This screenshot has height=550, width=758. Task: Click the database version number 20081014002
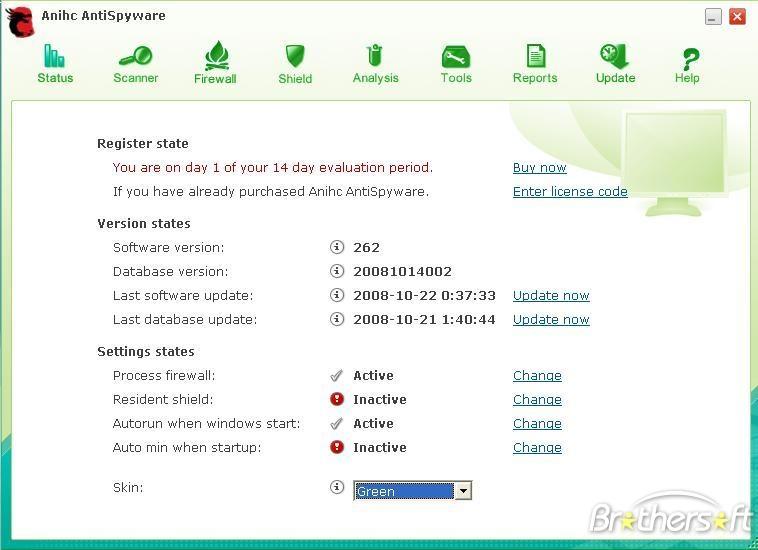(402, 272)
